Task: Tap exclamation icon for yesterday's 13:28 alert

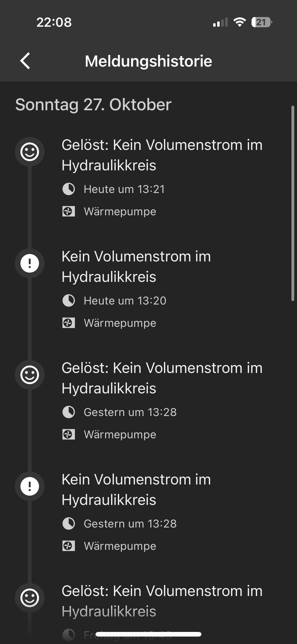Action: point(30,486)
